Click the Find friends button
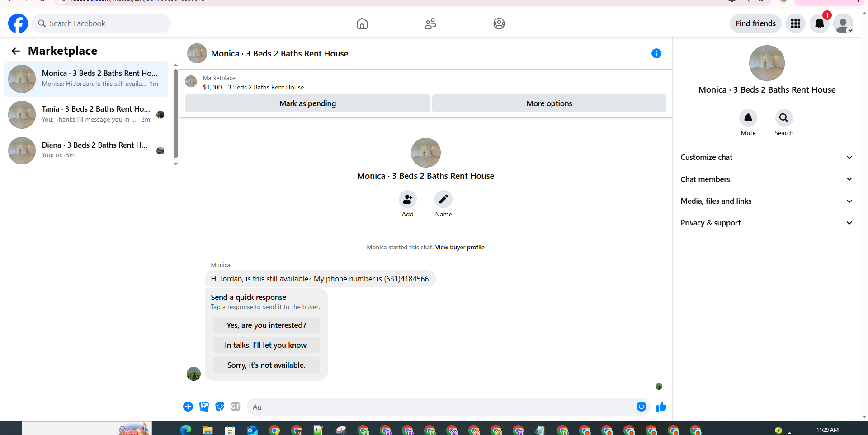 tap(755, 23)
